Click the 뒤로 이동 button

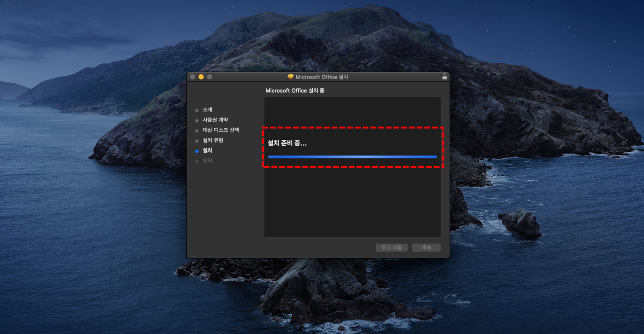392,247
